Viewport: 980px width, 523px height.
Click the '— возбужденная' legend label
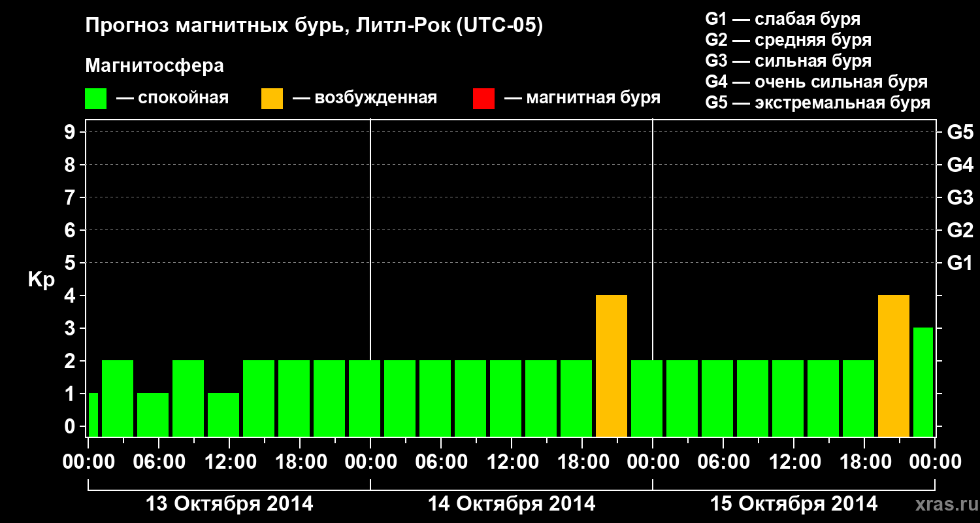point(365,99)
